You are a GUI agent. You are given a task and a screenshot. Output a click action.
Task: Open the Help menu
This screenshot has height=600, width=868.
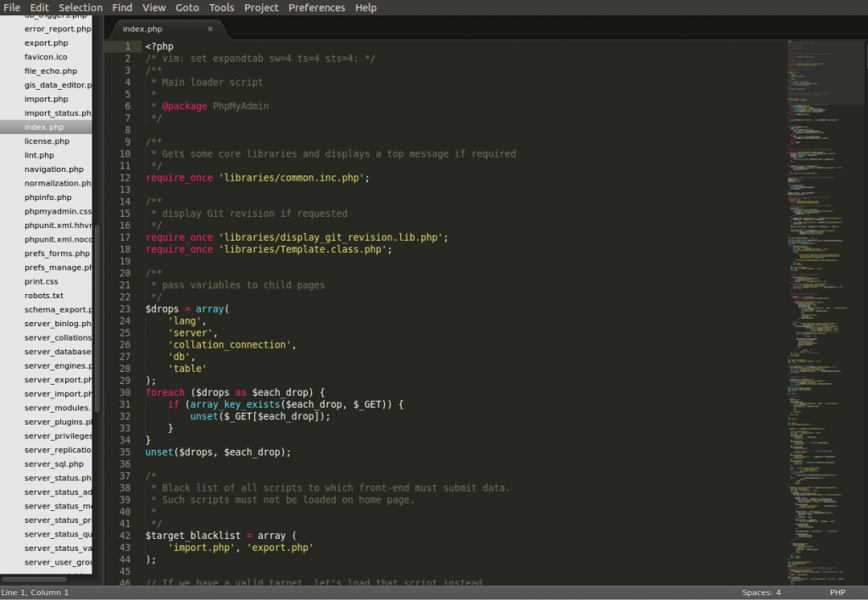pyautogui.click(x=365, y=7)
